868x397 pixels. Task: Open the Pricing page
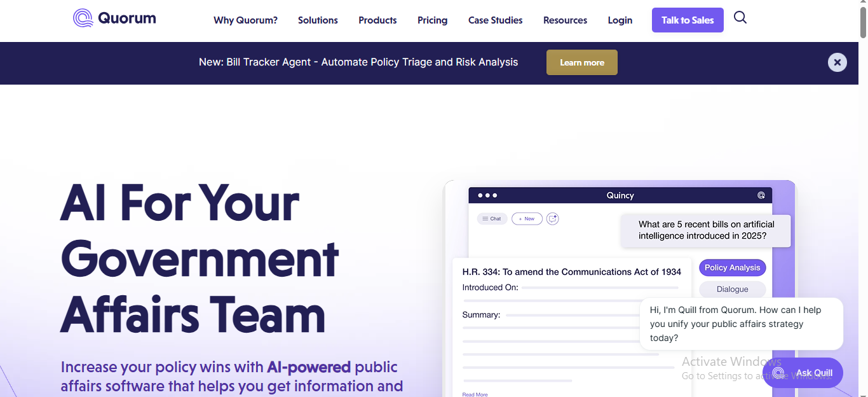coord(433,20)
